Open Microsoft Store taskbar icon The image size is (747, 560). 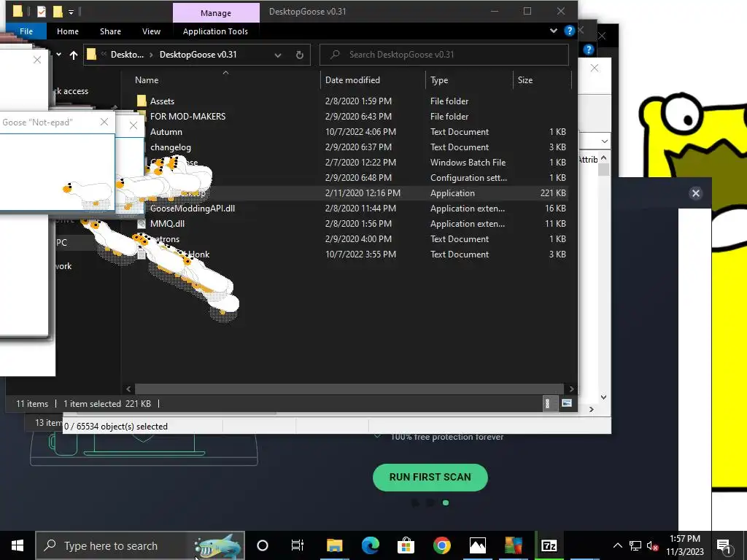click(x=406, y=545)
